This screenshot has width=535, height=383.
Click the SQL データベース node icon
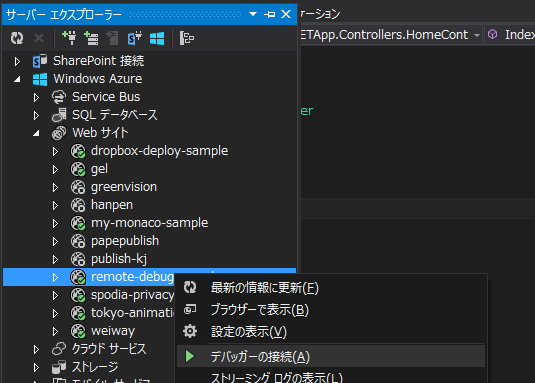click(x=59, y=115)
